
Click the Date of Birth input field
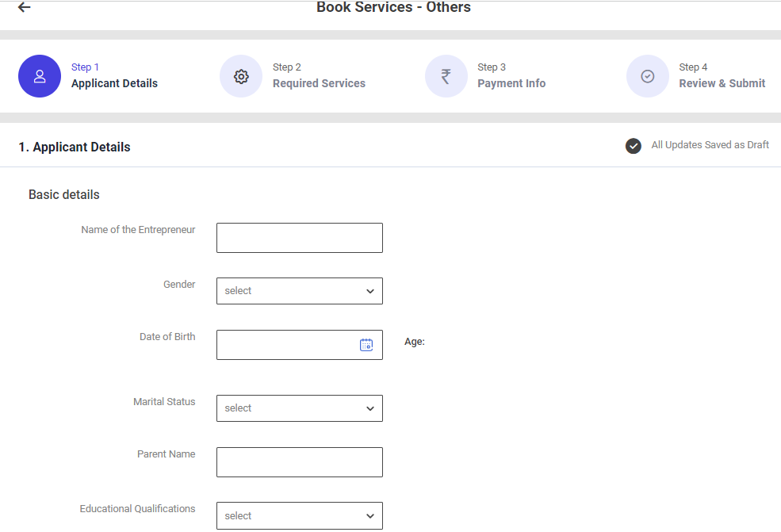click(285, 345)
